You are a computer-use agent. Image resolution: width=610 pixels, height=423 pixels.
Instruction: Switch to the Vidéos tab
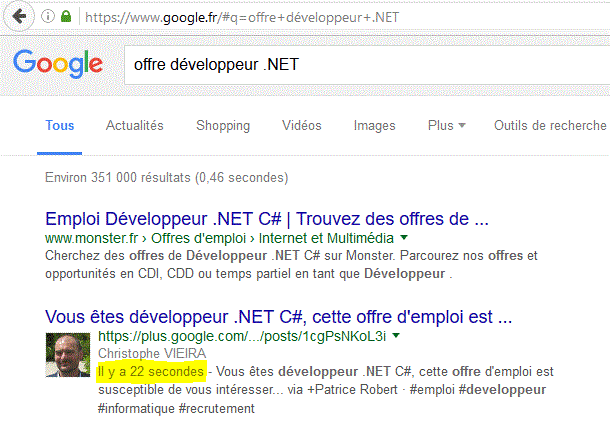coord(301,126)
